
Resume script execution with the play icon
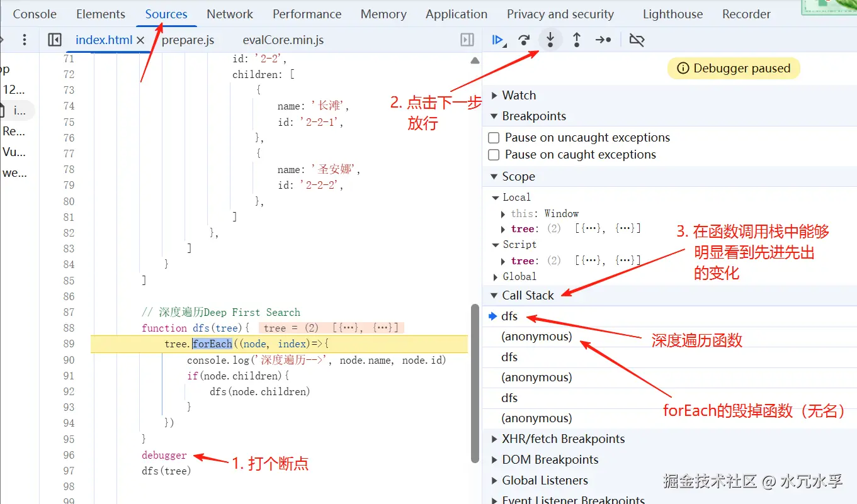[x=498, y=40]
